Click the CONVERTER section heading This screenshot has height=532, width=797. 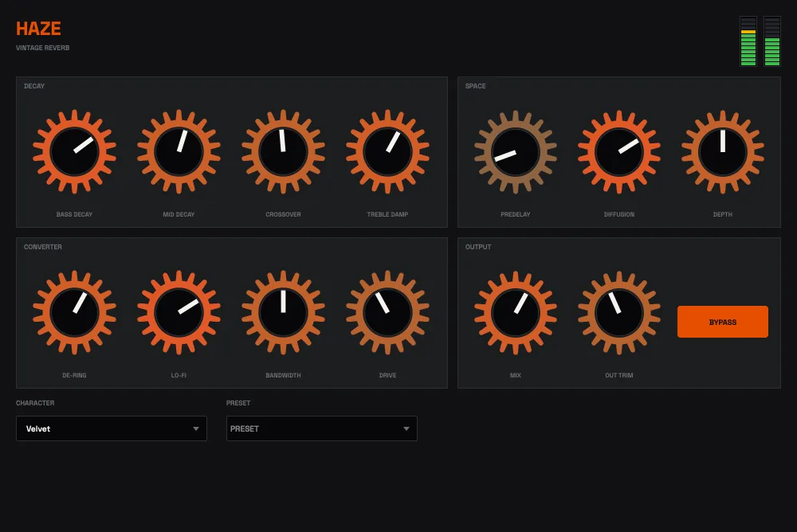tap(43, 247)
